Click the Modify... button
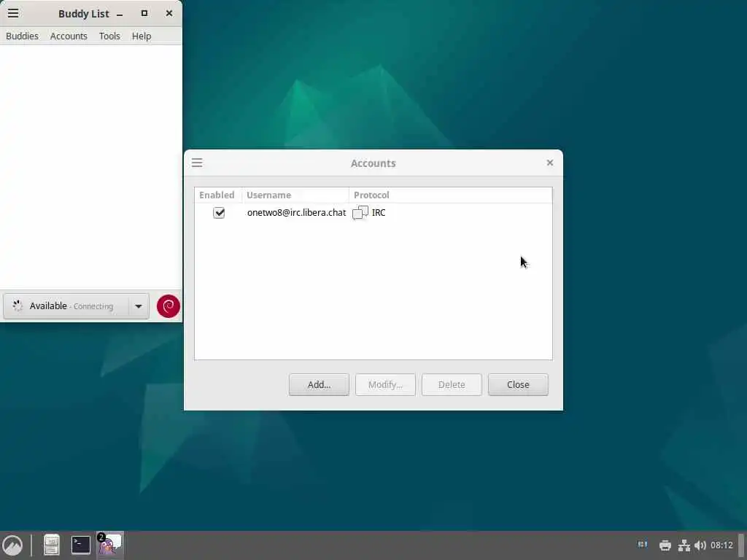The image size is (747, 560). coord(385,385)
